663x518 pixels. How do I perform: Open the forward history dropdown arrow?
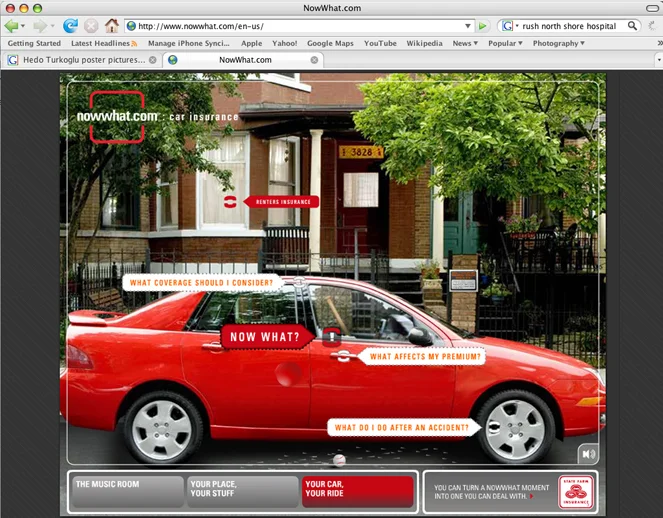[x=52, y=26]
